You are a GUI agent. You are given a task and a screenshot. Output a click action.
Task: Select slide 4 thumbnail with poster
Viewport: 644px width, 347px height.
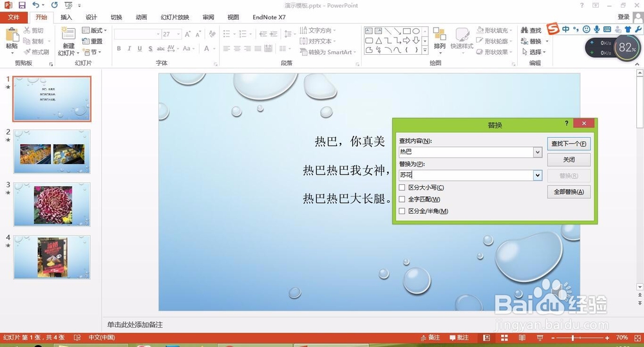(x=52, y=257)
